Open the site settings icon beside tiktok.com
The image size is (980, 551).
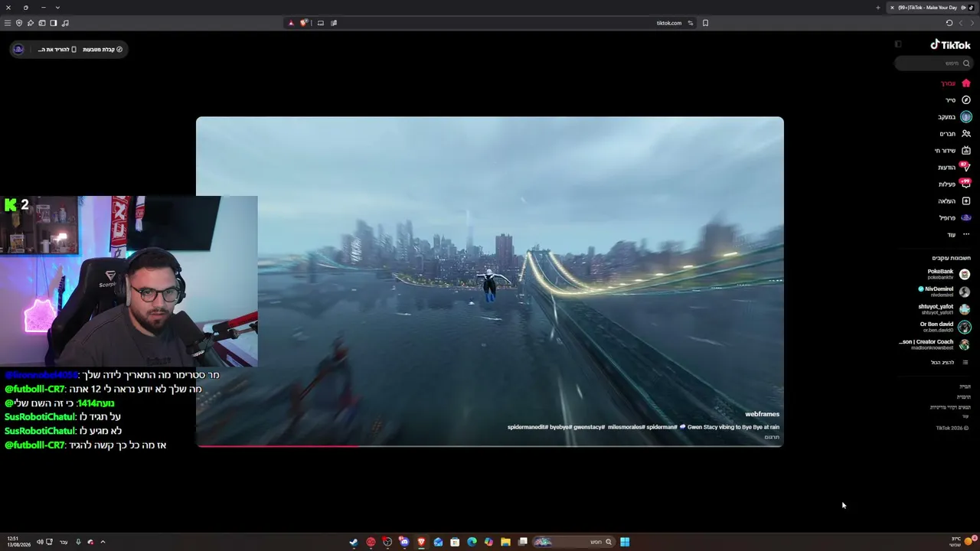coord(690,23)
